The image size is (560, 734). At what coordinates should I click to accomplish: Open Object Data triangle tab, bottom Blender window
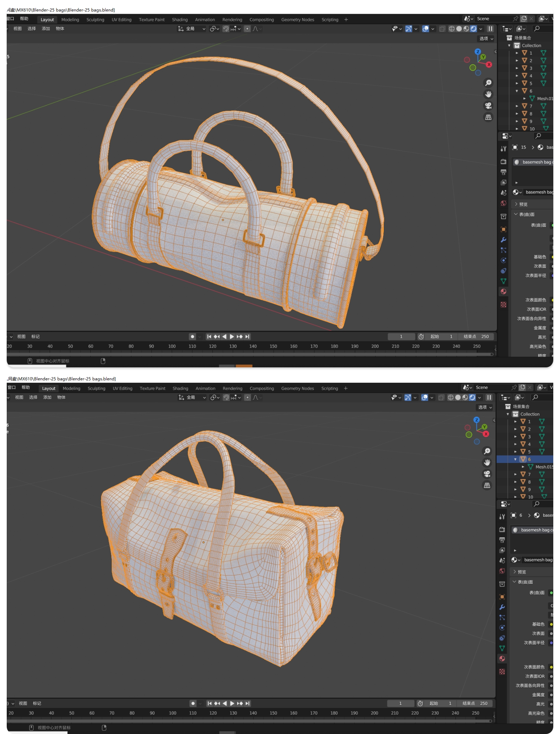[x=502, y=649]
